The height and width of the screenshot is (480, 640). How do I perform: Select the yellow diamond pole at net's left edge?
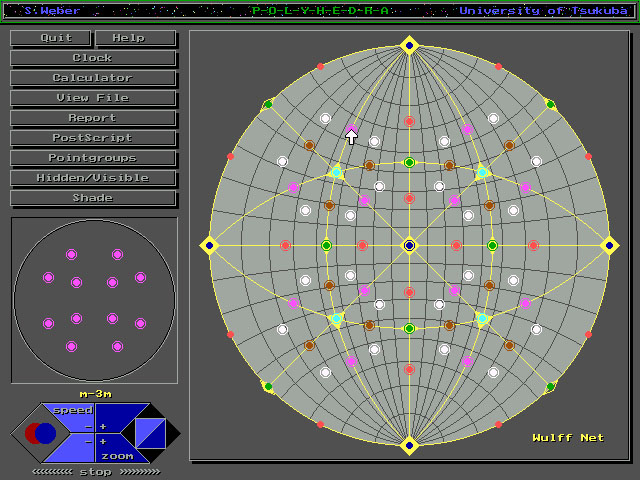pyautogui.click(x=209, y=245)
